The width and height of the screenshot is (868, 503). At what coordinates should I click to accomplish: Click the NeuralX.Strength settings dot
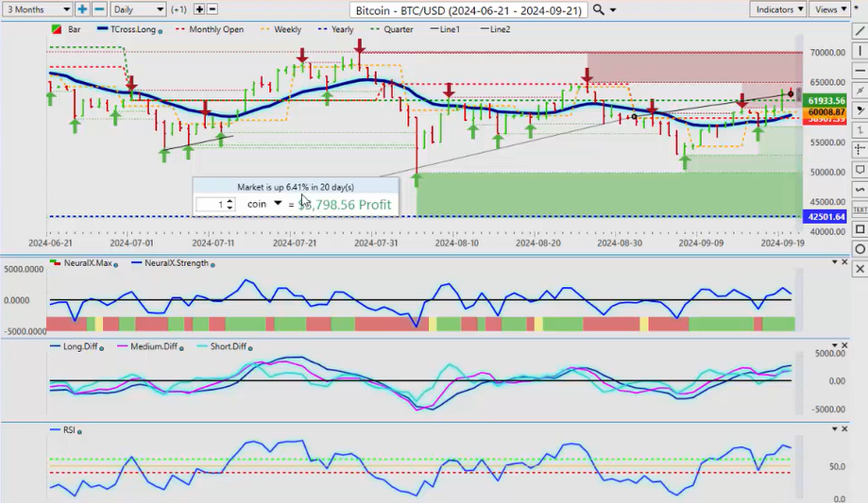(213, 265)
